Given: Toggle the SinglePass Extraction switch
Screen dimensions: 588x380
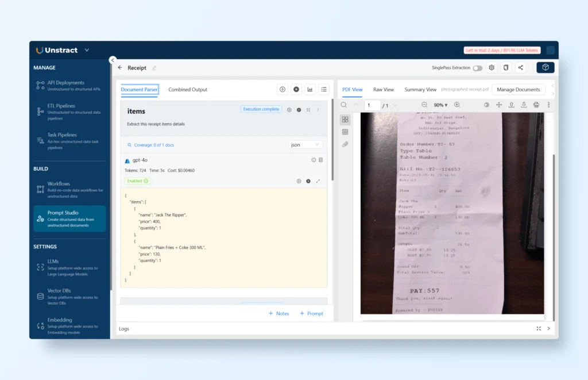Looking at the screenshot, I should coord(477,68).
